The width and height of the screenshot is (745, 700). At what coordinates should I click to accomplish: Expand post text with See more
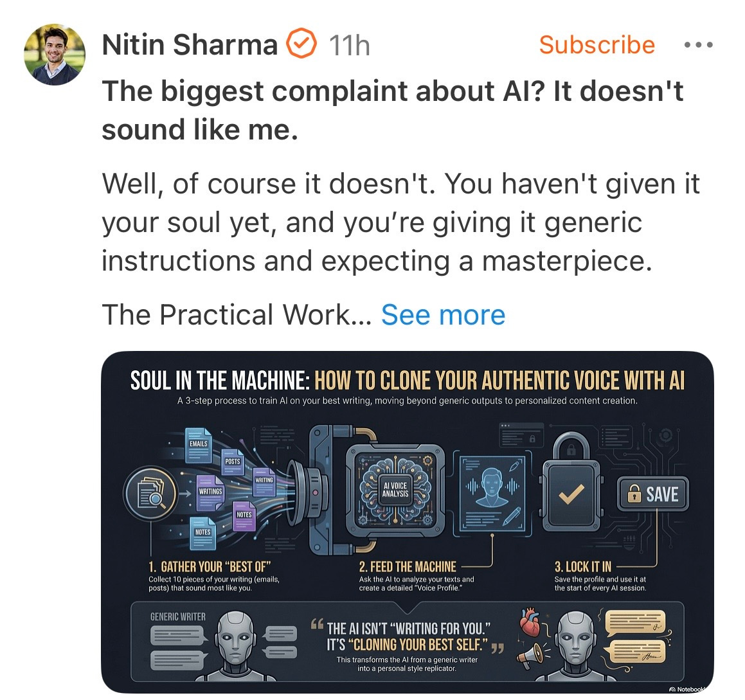click(x=443, y=314)
